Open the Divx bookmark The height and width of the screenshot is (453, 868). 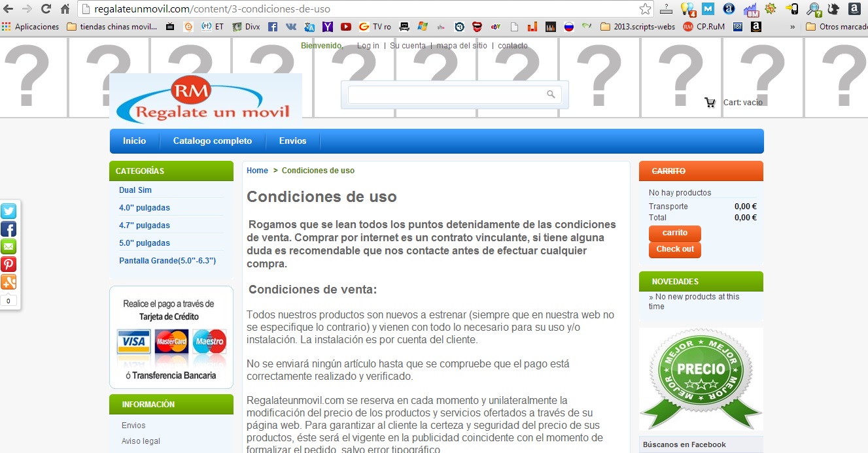pyautogui.click(x=246, y=27)
